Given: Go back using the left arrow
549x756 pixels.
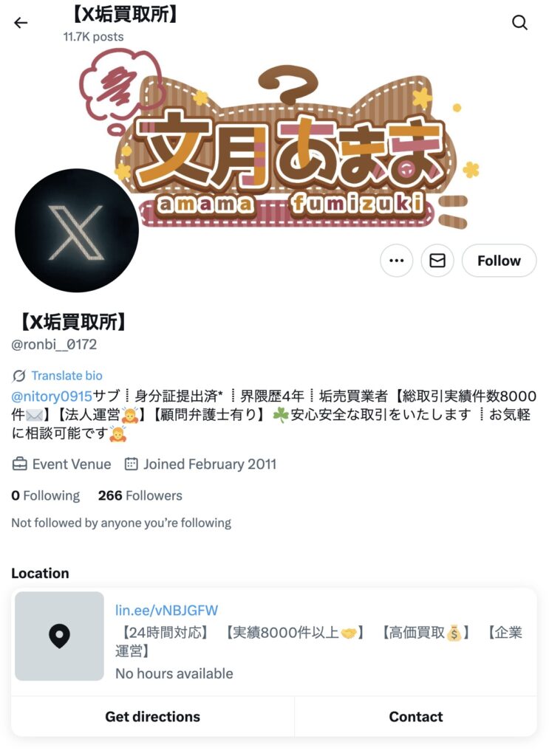Looking at the screenshot, I should 21,23.
